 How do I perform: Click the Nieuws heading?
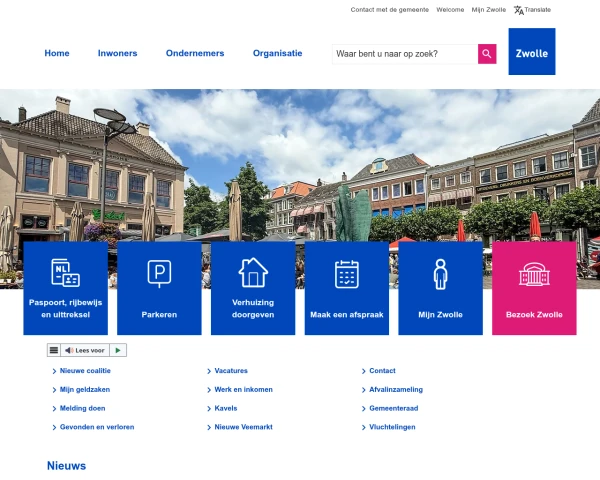[66, 465]
